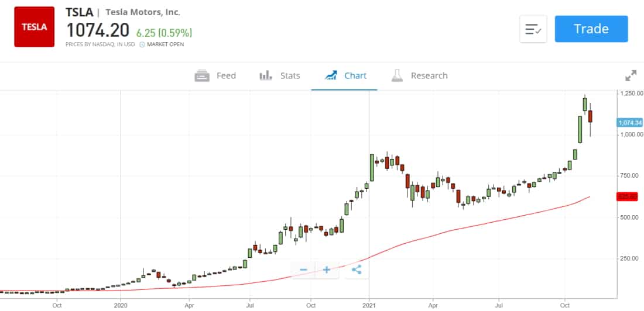The image size is (644, 311).
Task: Click the 2020 time axis label
Action: (121, 306)
